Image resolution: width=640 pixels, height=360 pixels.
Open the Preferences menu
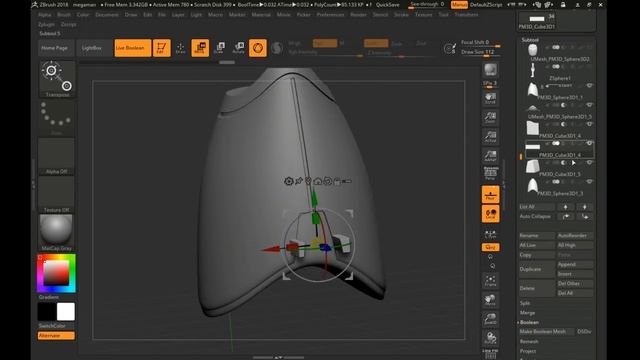point(330,15)
